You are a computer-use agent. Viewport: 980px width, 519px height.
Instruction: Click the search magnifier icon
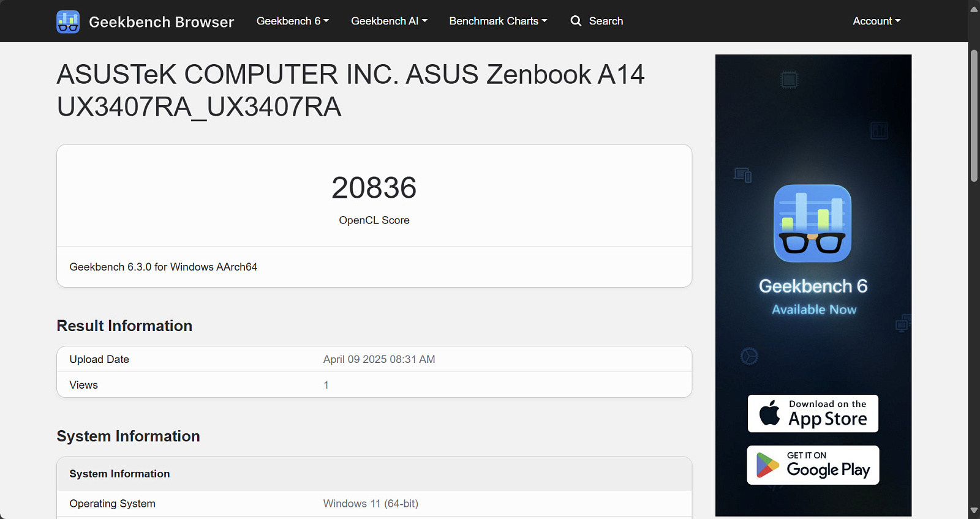[576, 21]
